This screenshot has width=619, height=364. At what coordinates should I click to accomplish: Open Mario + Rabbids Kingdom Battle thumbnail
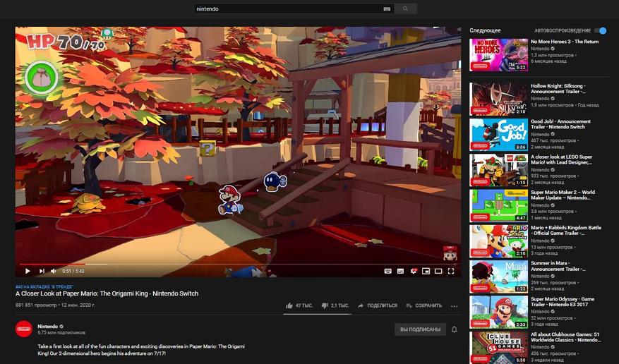coord(498,241)
